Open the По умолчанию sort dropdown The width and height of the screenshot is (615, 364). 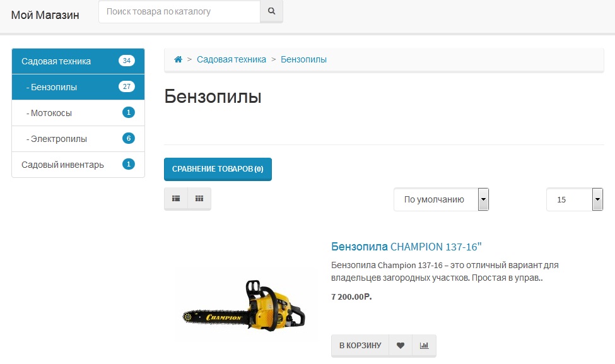tap(442, 199)
